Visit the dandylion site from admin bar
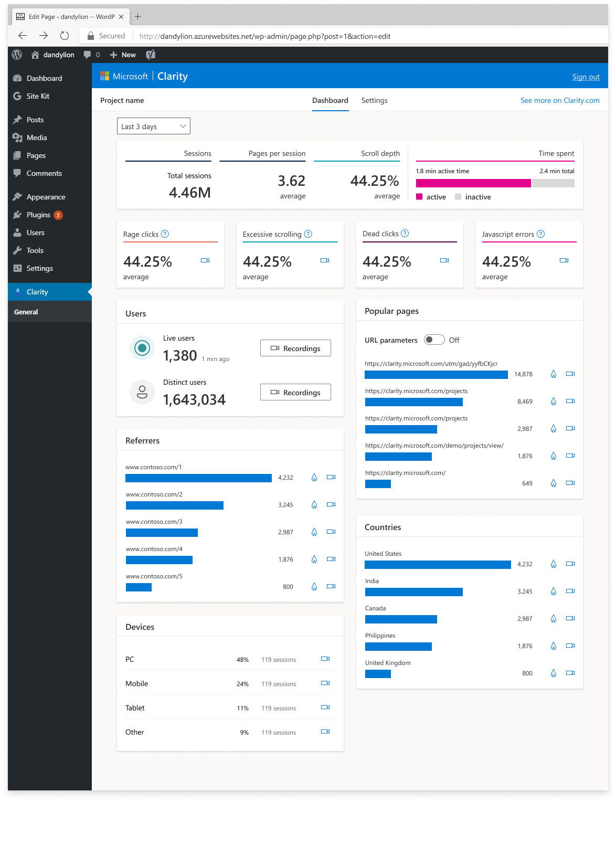Screen dimensions: 616x856 52,55
